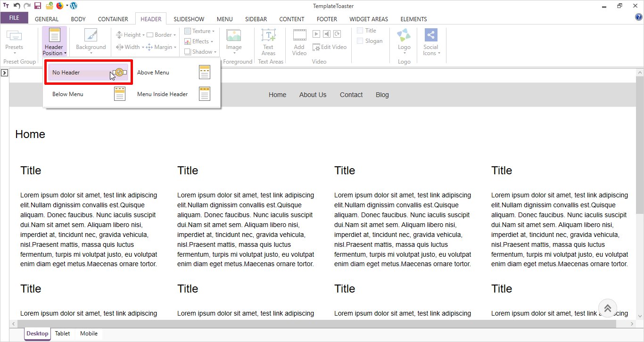Click the About Us navigation link
Screen dimensions: 644x342
click(x=313, y=95)
